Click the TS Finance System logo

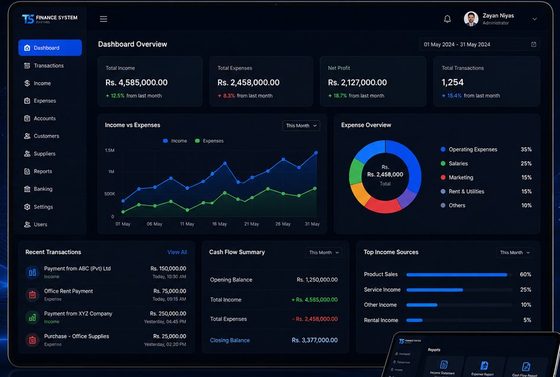coord(50,19)
